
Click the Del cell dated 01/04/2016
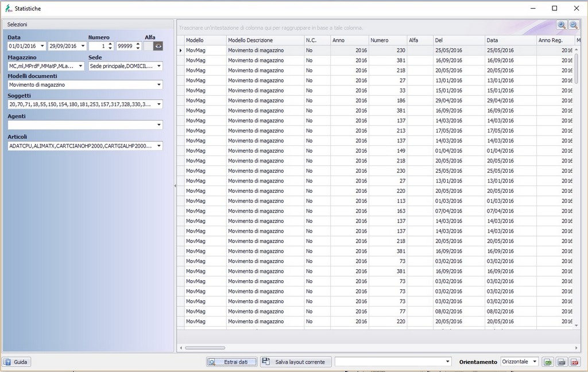tap(459, 151)
